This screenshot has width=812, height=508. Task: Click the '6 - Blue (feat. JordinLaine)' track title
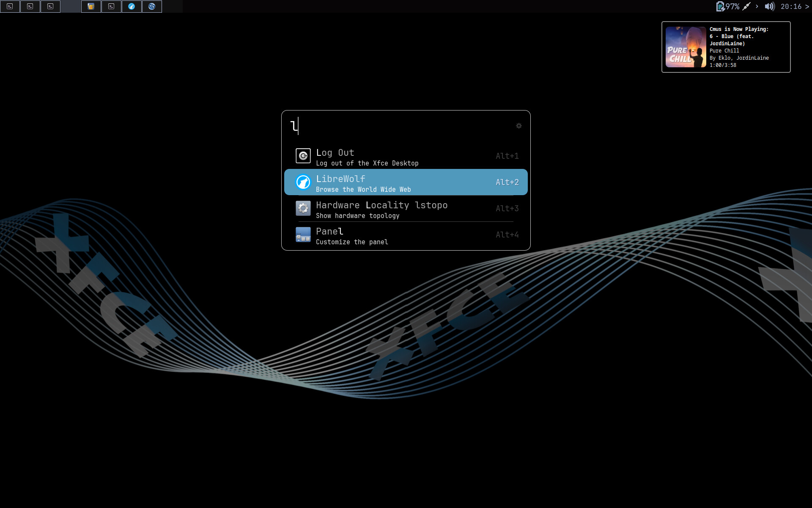tap(732, 40)
